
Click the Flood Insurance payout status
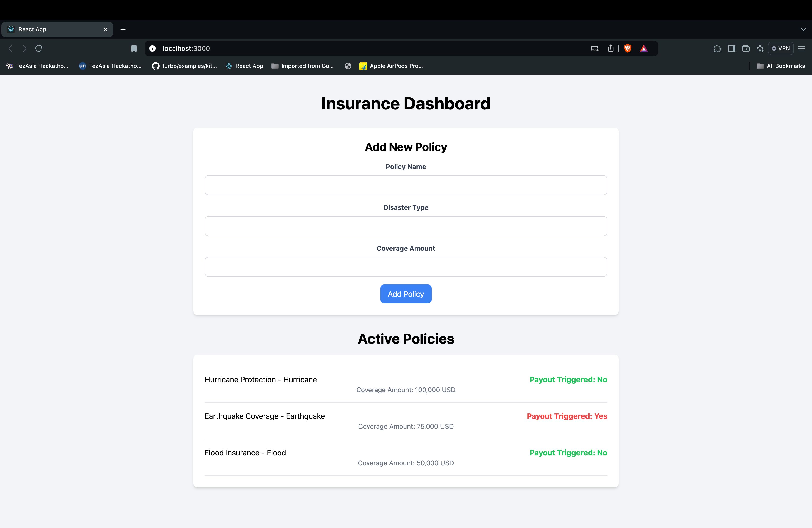tap(568, 452)
